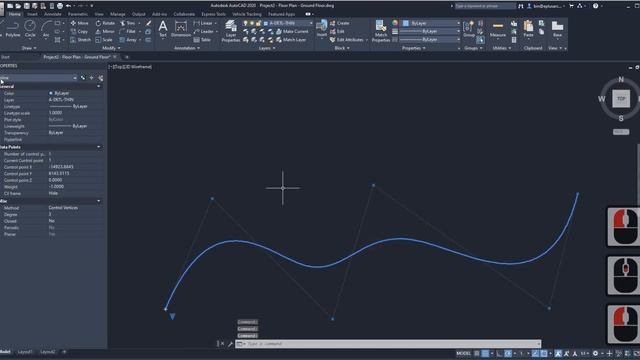
Task: Click the Mirror tool
Action: (x=105, y=31)
